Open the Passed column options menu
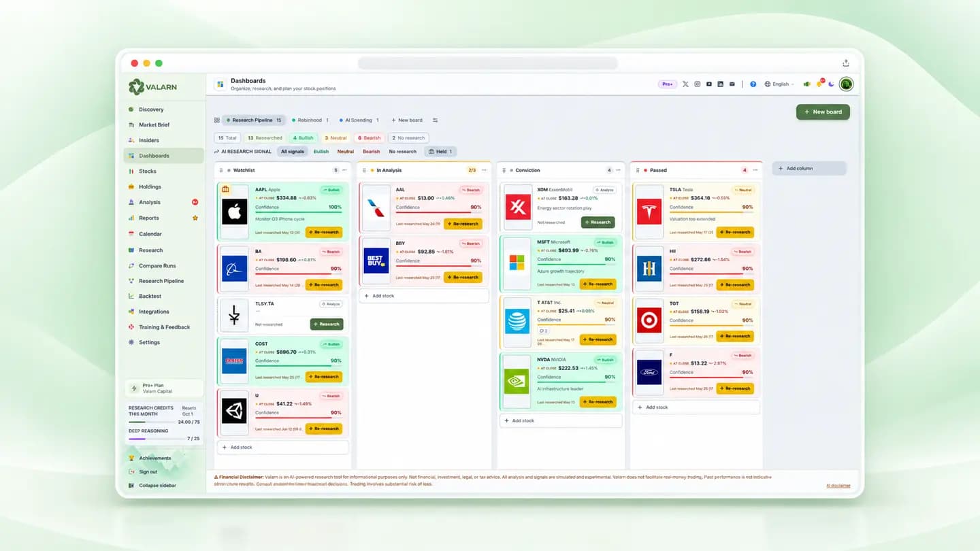Screen dimensions: 980x551 pyautogui.click(x=755, y=170)
